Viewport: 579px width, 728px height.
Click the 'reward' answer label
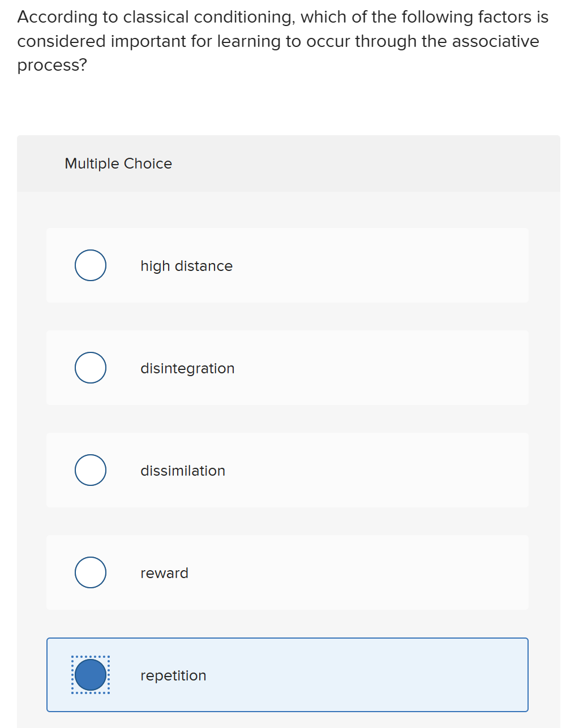[164, 573]
